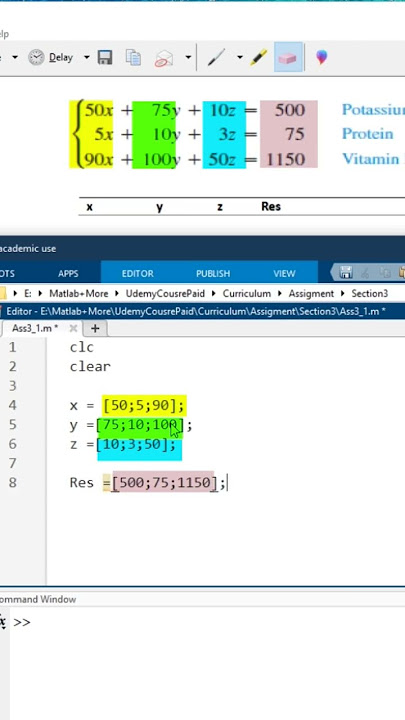Image resolution: width=405 pixels, height=720 pixels.
Task: Expand the Pen options dropdown arrow
Action: pos(240,58)
